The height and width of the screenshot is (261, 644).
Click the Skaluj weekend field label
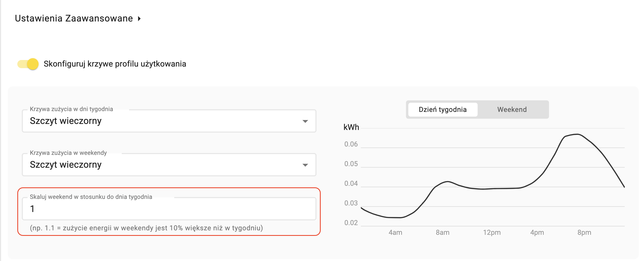(x=91, y=197)
